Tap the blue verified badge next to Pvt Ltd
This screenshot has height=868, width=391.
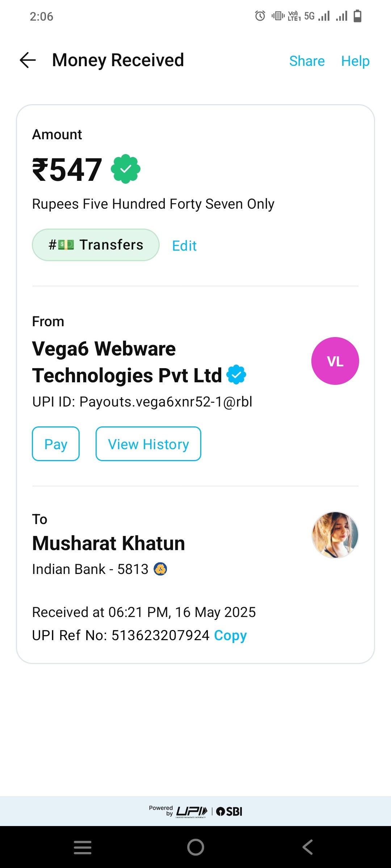click(236, 375)
